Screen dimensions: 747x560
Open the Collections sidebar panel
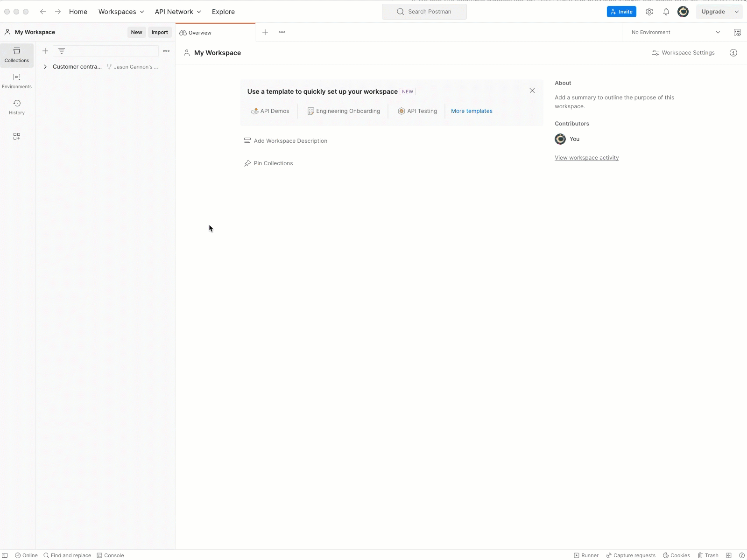[17, 55]
